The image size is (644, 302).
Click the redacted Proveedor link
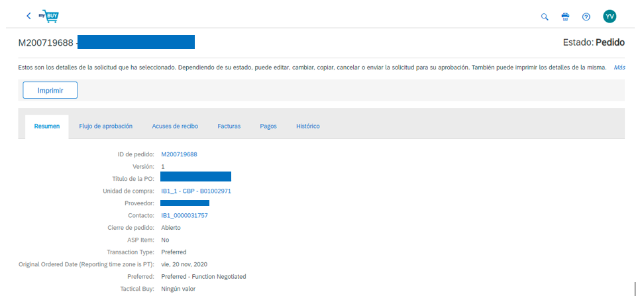click(185, 203)
